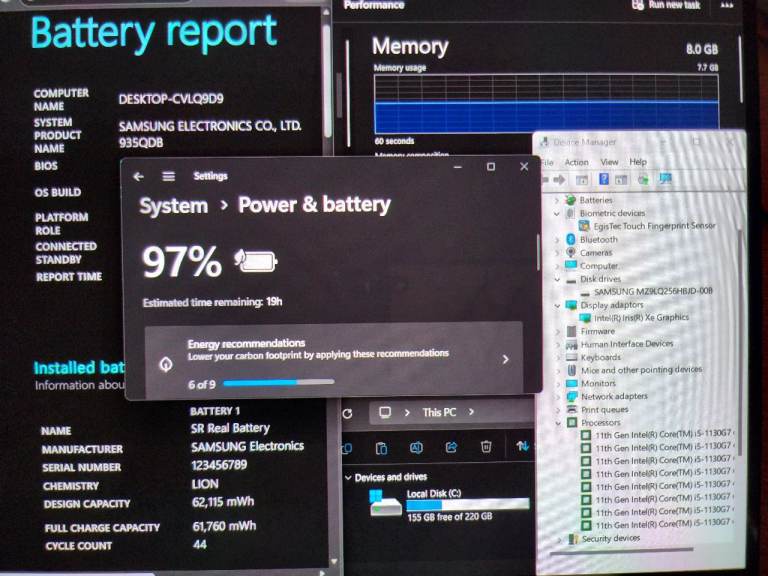768x576 pixels.
Task: Open the View menu in Device Manager
Action: click(609, 162)
